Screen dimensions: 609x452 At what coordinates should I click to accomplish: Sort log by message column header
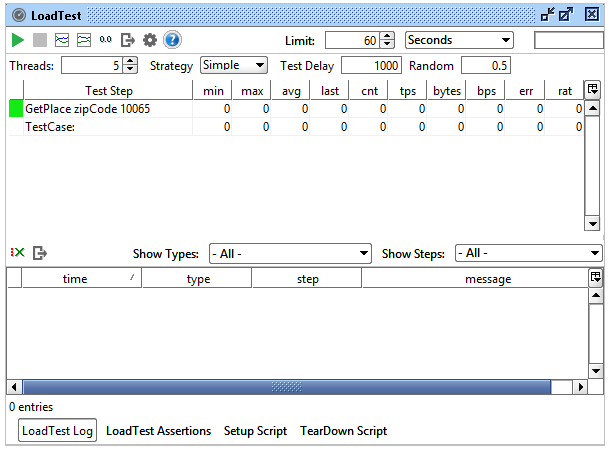point(475,278)
